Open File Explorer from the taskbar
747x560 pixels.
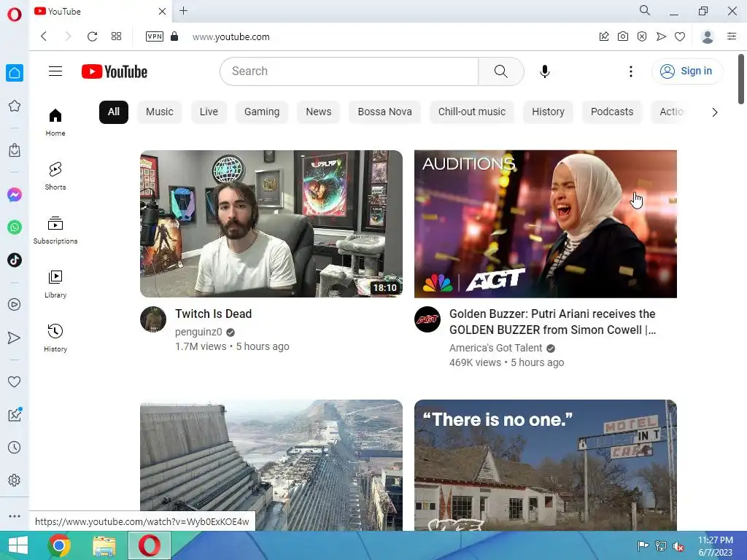point(104,545)
